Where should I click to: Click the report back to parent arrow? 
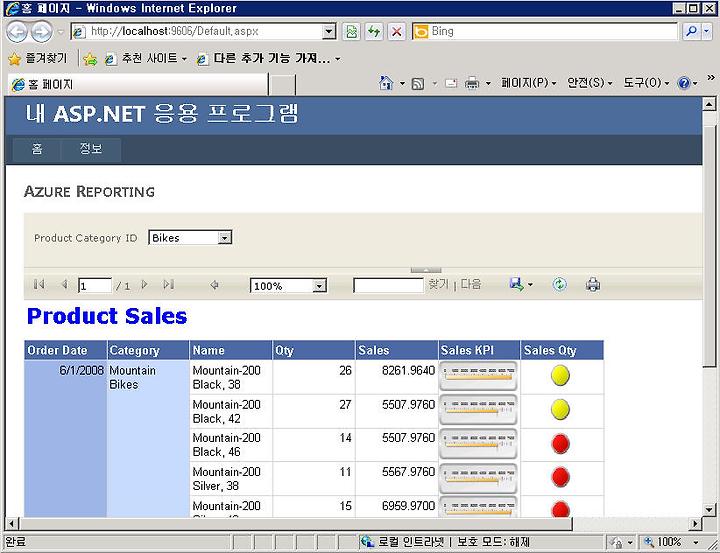coord(214,285)
